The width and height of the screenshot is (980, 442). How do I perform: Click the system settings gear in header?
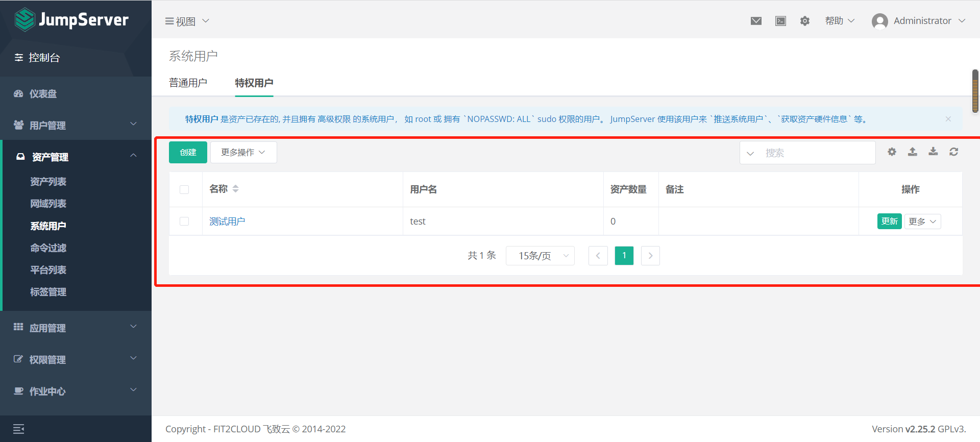tap(805, 21)
